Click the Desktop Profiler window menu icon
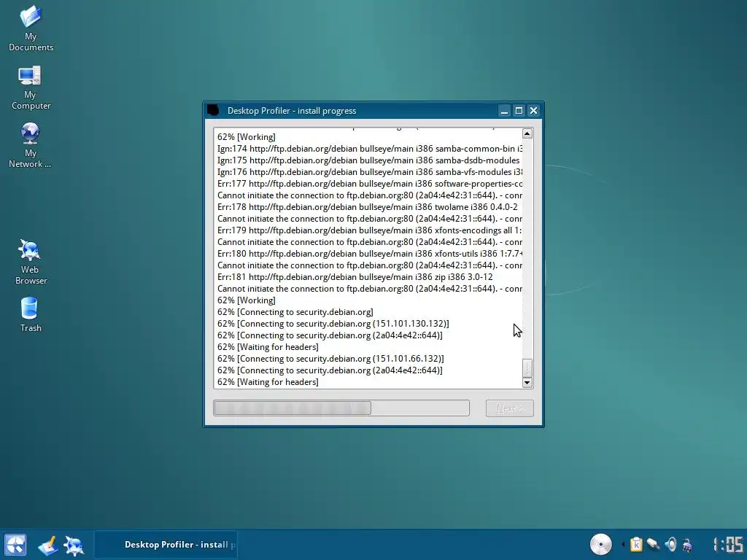Viewport: 747px width, 560px height. [x=213, y=111]
